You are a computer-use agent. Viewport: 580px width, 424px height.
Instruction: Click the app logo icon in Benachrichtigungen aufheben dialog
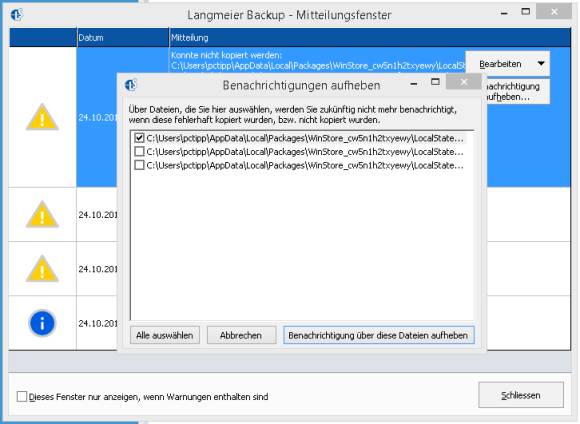pyautogui.click(x=131, y=85)
